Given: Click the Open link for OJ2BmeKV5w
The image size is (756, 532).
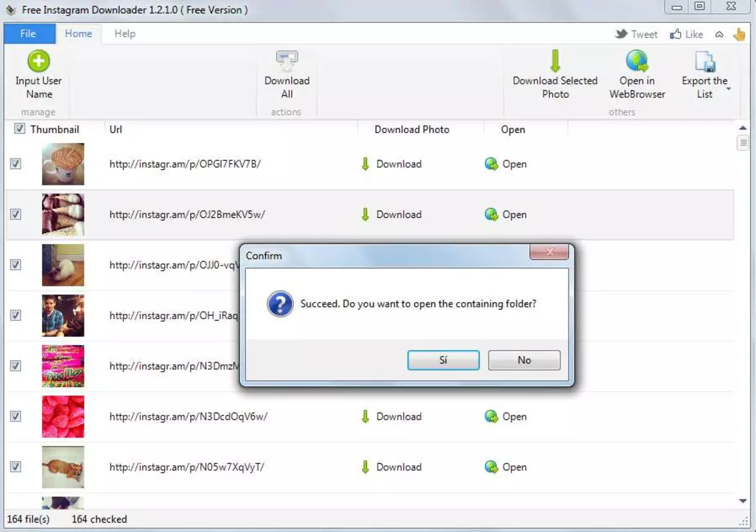Looking at the screenshot, I should [515, 215].
